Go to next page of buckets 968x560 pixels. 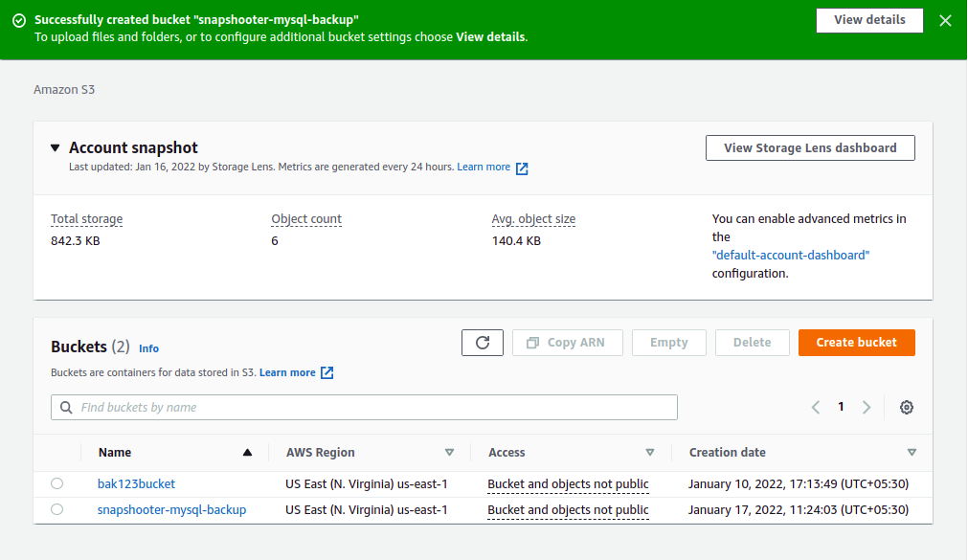pos(867,407)
